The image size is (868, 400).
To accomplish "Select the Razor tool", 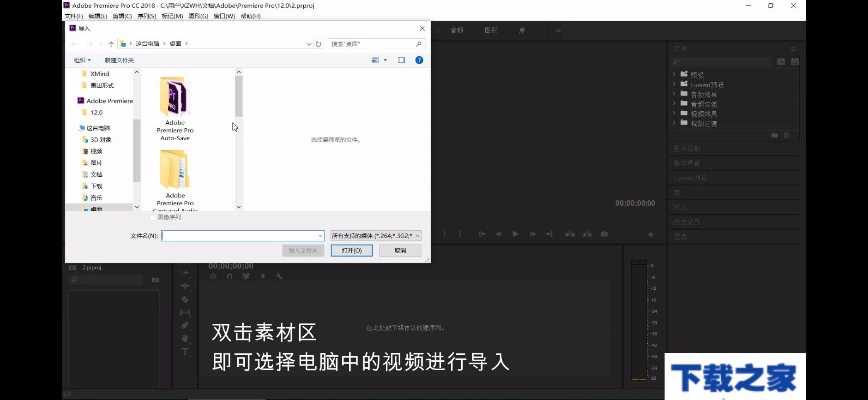I will coord(185,299).
